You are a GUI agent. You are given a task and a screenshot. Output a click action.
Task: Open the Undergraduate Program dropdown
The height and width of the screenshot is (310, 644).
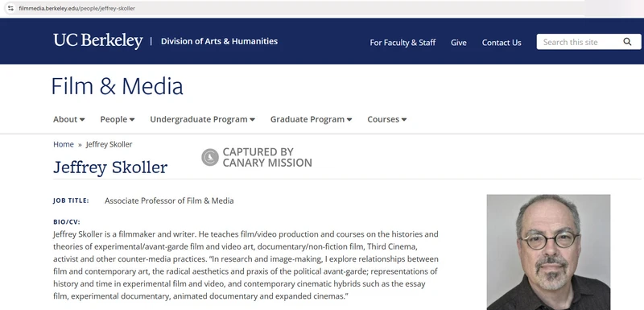point(203,119)
